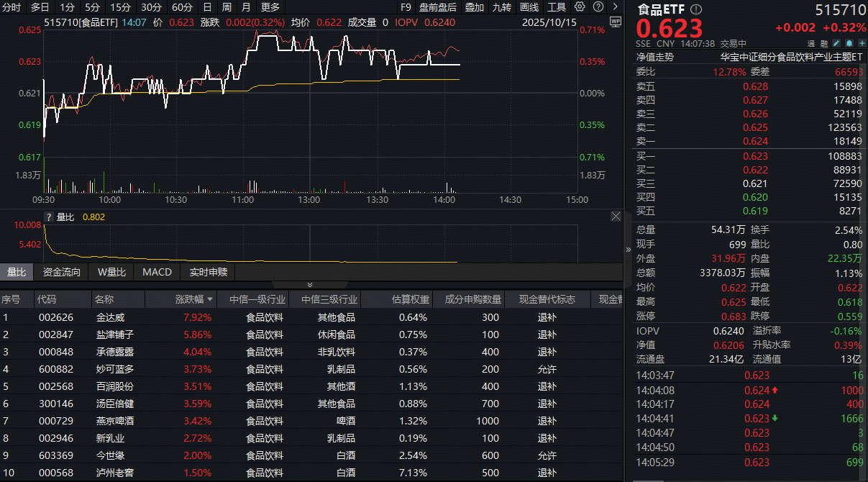
Task: Expand the toolbar with the right chevron
Action: click(x=616, y=7)
